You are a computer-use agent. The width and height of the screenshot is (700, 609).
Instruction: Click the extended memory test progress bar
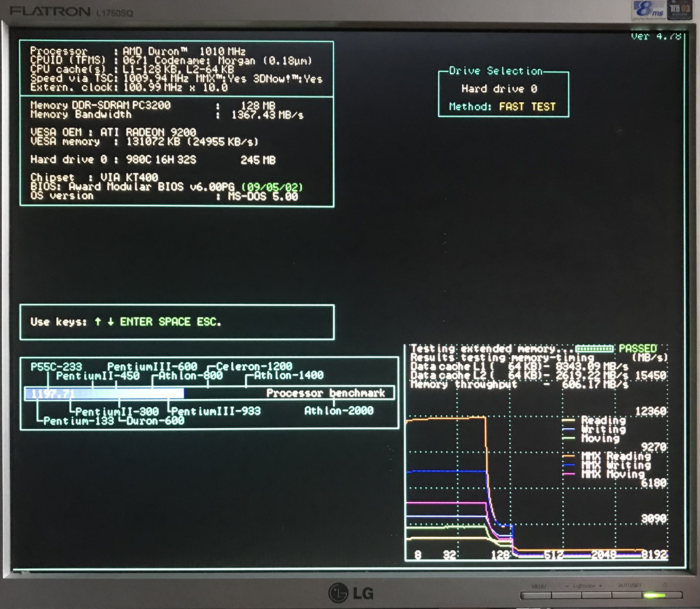pos(594,349)
